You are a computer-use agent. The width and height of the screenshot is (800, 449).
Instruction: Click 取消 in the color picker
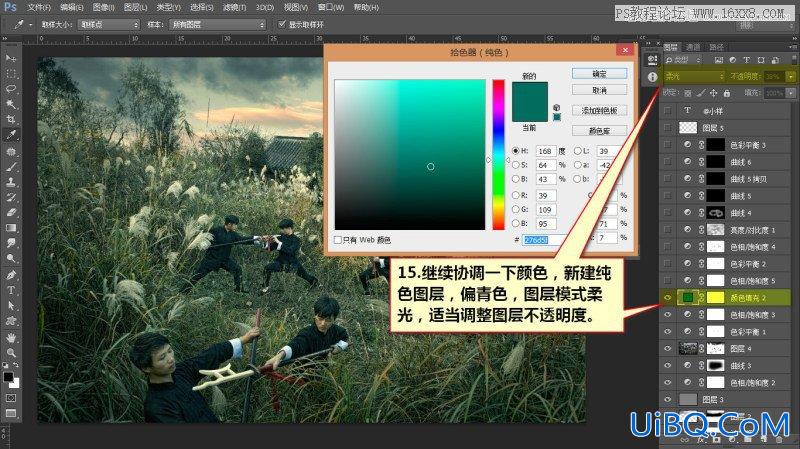(x=599, y=90)
